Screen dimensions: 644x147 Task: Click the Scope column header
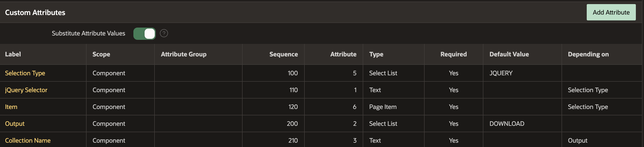click(101, 54)
